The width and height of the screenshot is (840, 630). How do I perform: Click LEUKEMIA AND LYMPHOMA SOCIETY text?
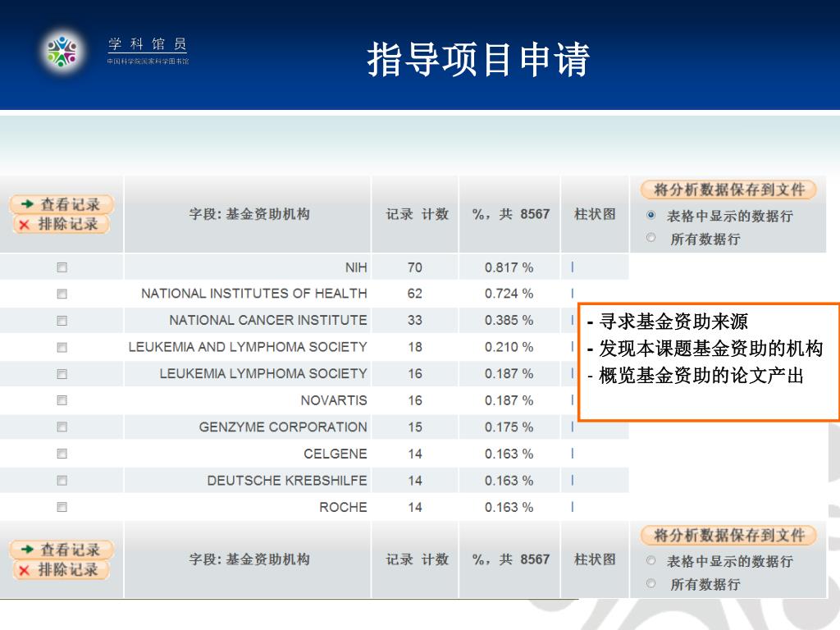coord(248,347)
